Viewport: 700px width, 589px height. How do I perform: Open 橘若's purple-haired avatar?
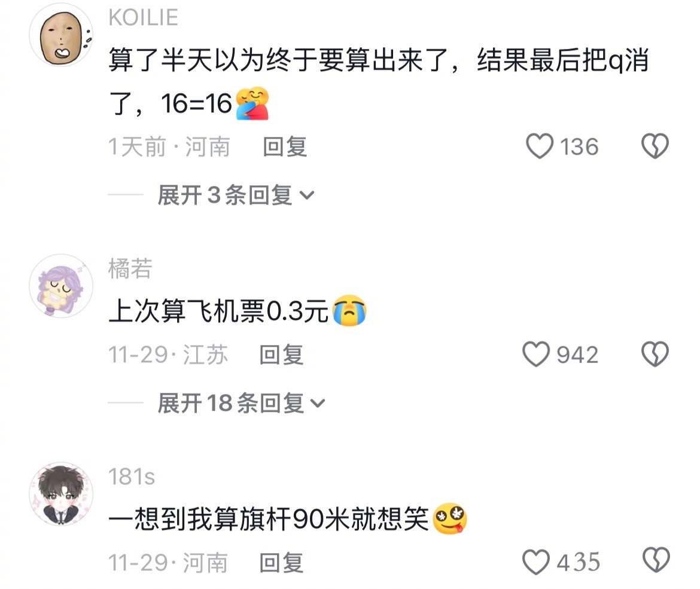(61, 286)
